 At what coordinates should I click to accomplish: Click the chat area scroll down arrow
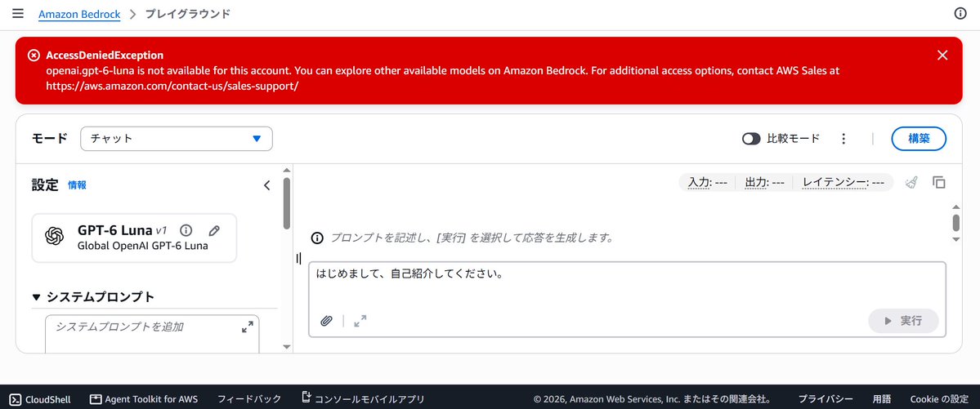click(x=956, y=239)
